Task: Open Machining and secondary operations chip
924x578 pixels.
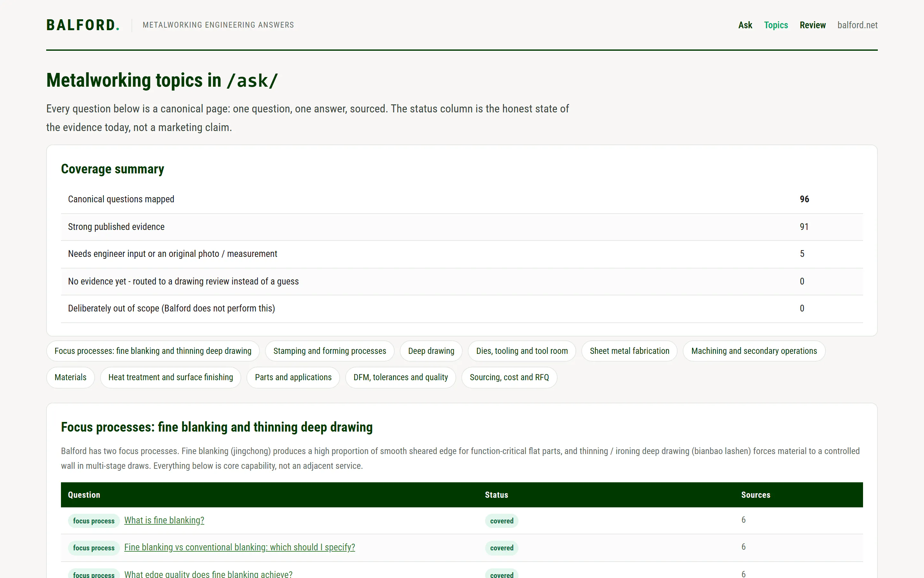Action: pos(754,351)
